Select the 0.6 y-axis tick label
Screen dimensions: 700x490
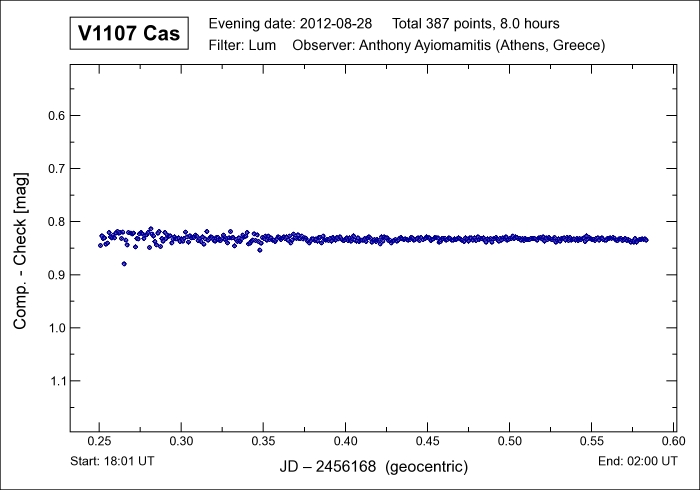tap(58, 115)
